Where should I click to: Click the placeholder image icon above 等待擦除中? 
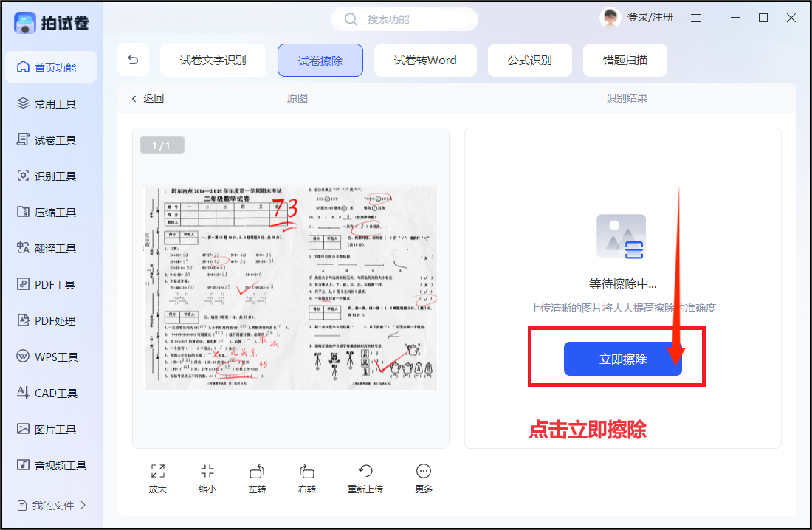click(x=622, y=236)
